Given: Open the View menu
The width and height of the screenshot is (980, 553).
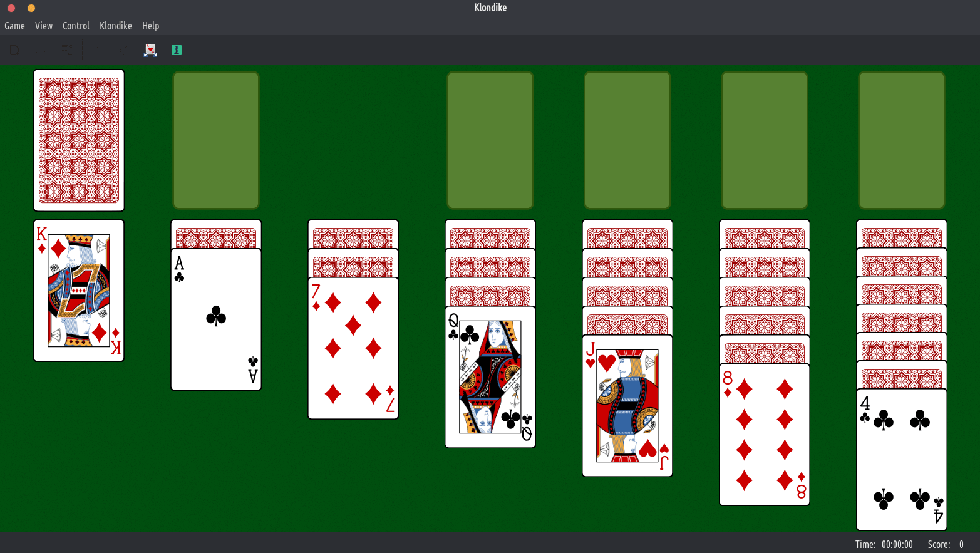Looking at the screenshot, I should (x=44, y=26).
